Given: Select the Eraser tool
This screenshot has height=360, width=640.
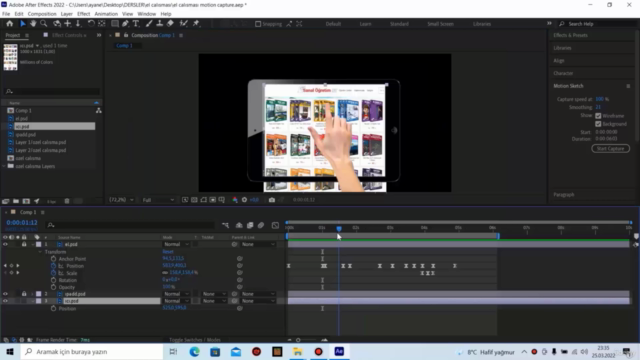Looking at the screenshot, I should click(170, 24).
